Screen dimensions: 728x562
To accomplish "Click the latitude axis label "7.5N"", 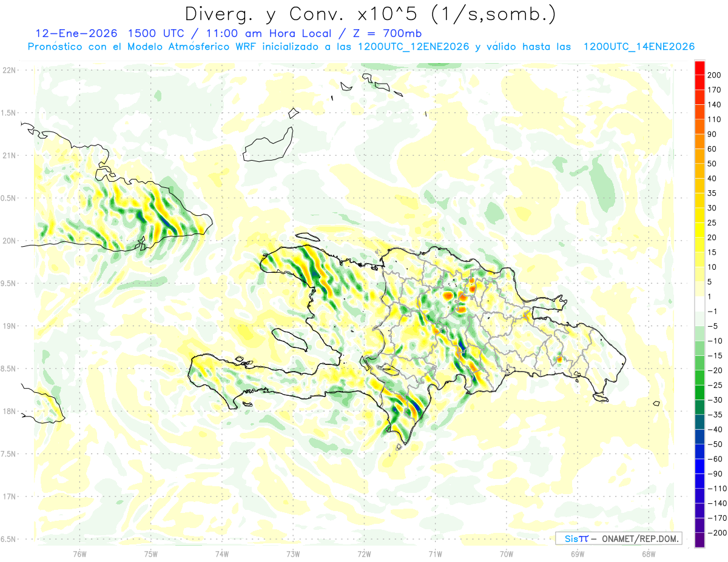I will (x=9, y=454).
